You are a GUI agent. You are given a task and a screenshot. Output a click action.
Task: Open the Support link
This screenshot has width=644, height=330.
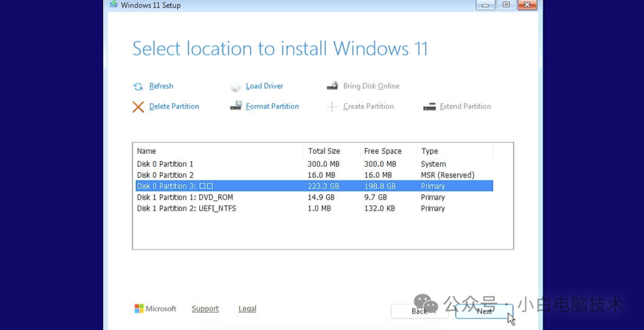[205, 309]
